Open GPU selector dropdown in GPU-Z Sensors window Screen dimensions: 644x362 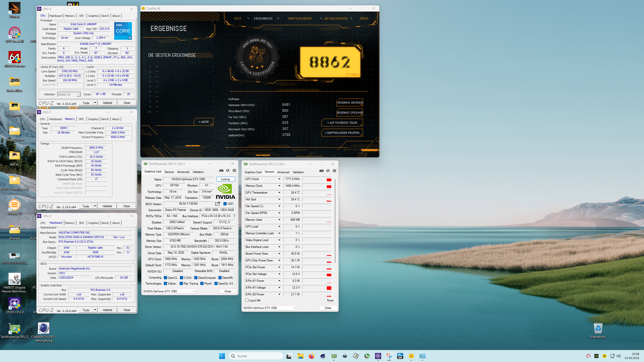point(270,308)
